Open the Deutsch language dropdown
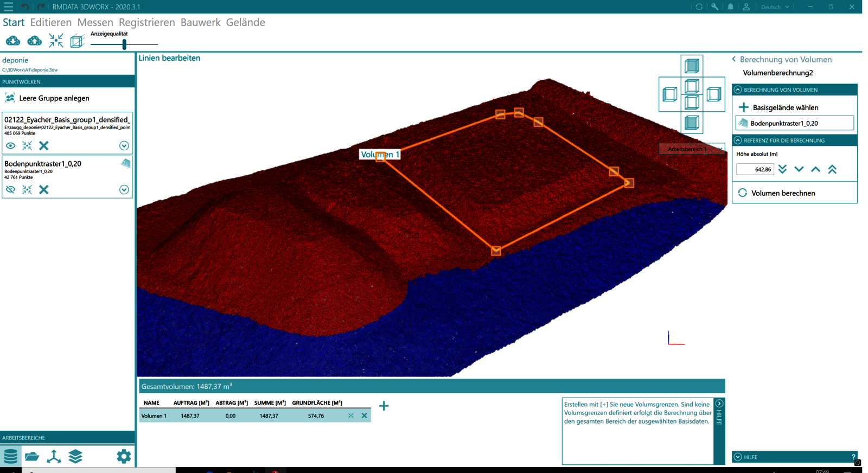Screen dimensions: 868x473 point(775,7)
